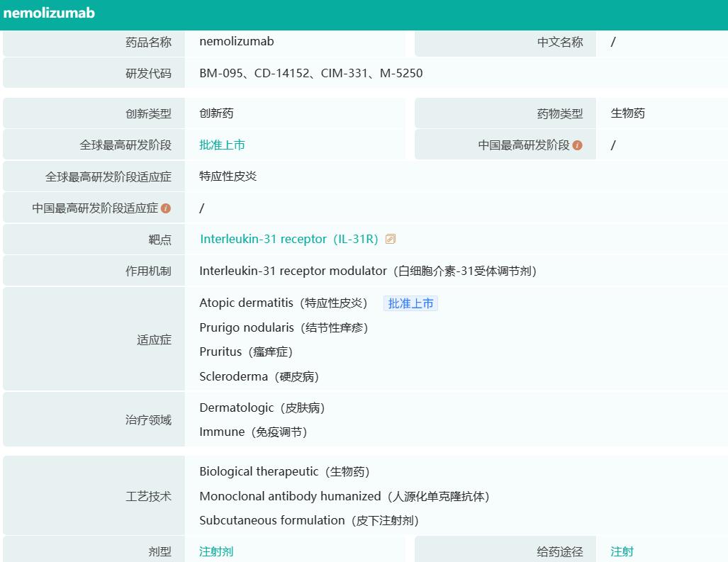Select the 注射 administration route link
Screen dimensions: 728x562
pyautogui.click(x=621, y=551)
